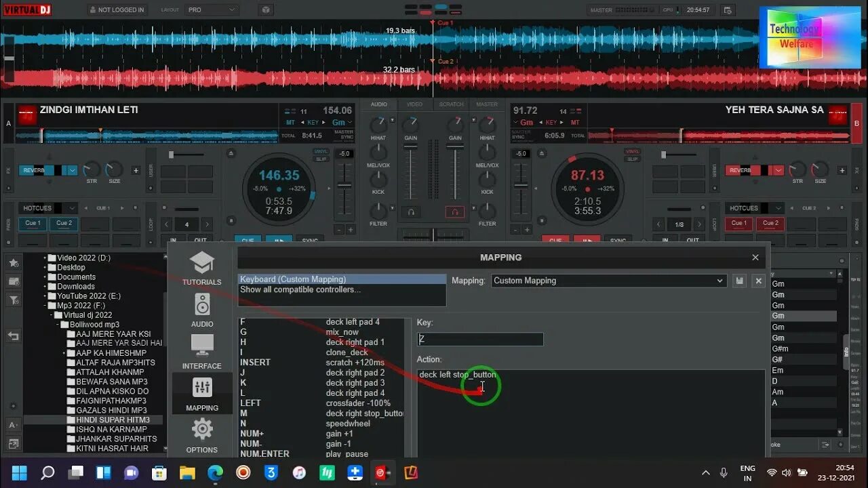Image resolution: width=868 pixels, height=488 pixels.
Task: Click plus button beside right deck Reverb effect
Action: click(x=842, y=171)
